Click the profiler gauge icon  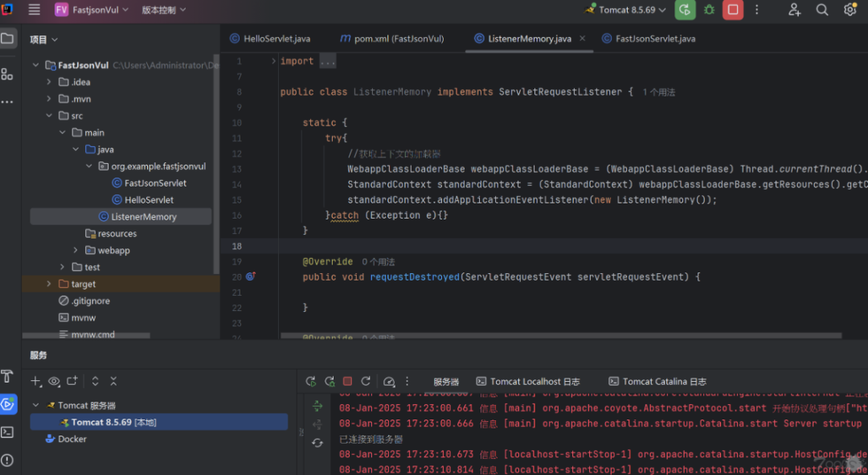coord(389,382)
